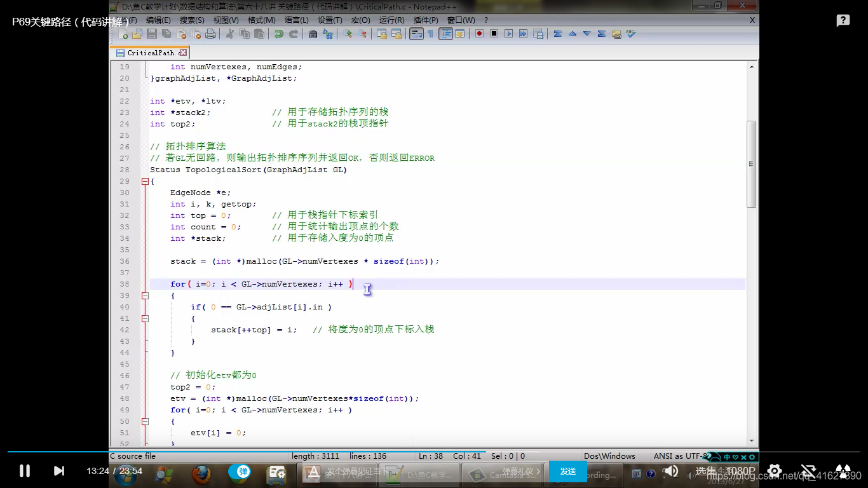Click the scrollbar up arrow

tap(752, 66)
